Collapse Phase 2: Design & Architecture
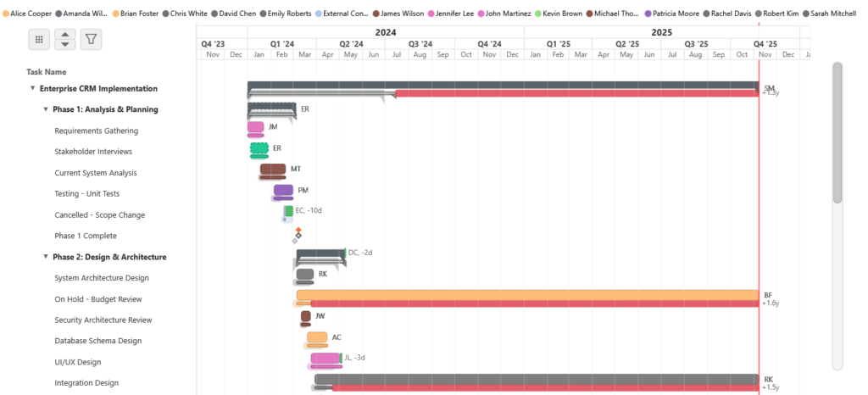868x395 pixels. [x=46, y=257]
